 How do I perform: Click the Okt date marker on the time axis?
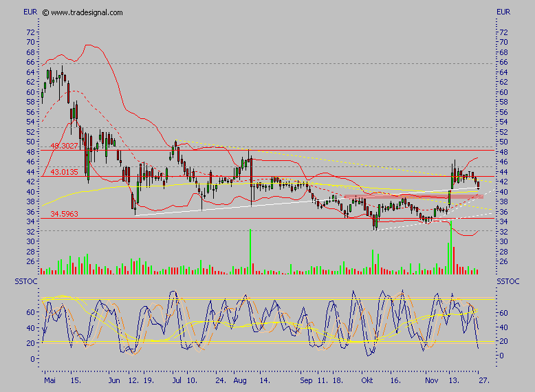pyautogui.click(x=368, y=380)
